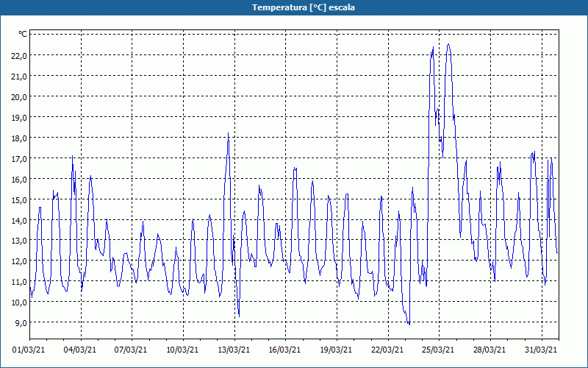
Task: Click the 10/03/21 date label
Action: [x=182, y=350]
